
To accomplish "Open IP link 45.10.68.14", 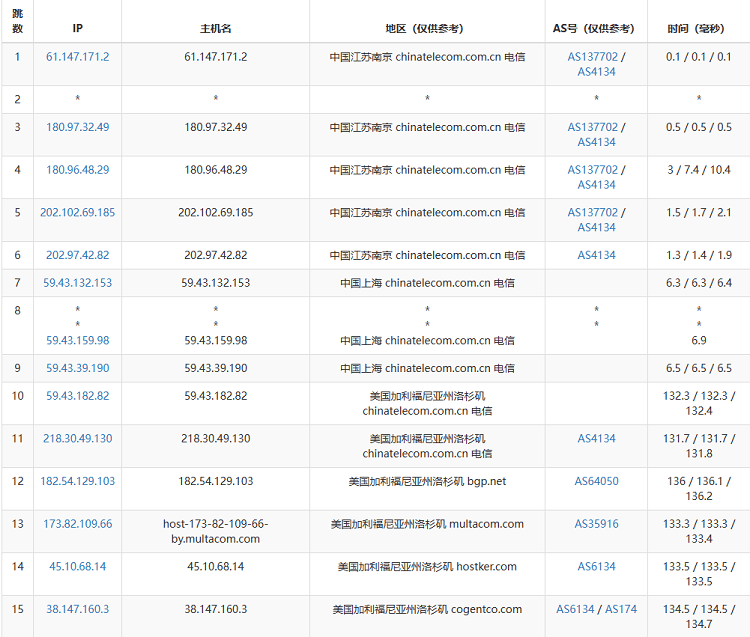I will (77, 566).
